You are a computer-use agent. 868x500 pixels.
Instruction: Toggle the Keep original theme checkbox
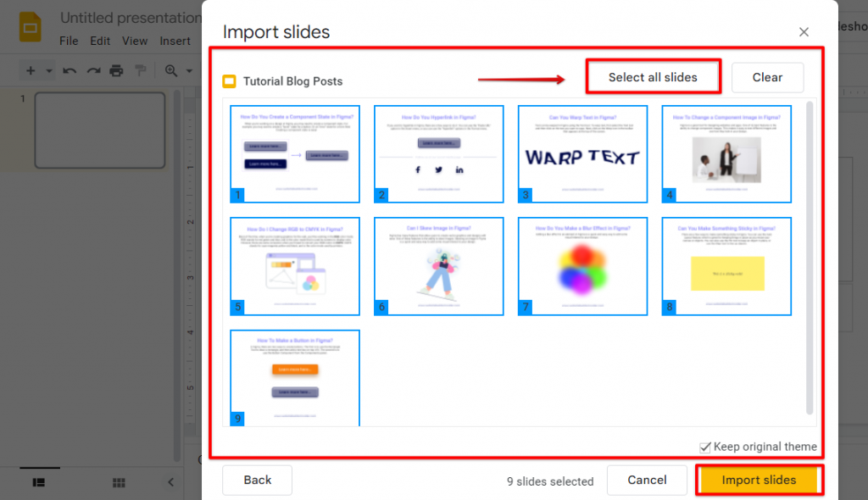[705, 447]
